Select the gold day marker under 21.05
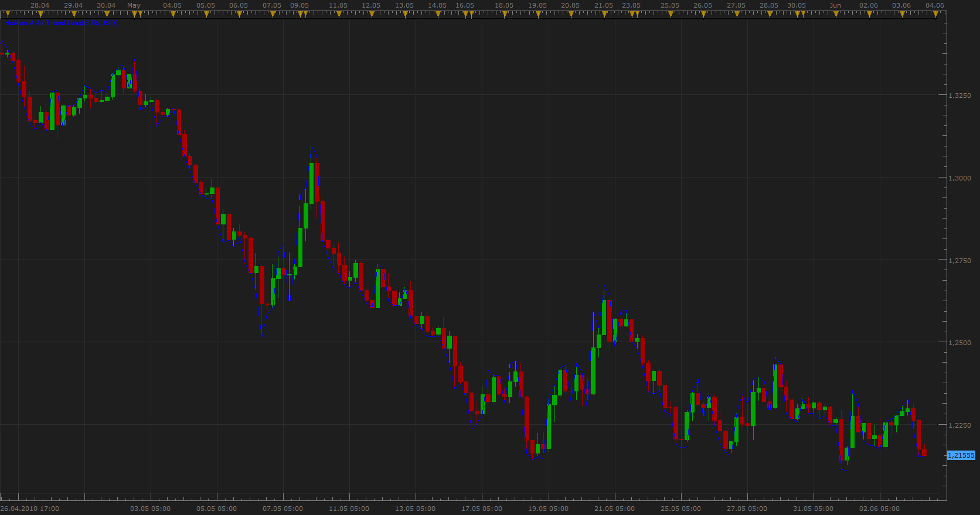980x515 pixels. tap(604, 14)
